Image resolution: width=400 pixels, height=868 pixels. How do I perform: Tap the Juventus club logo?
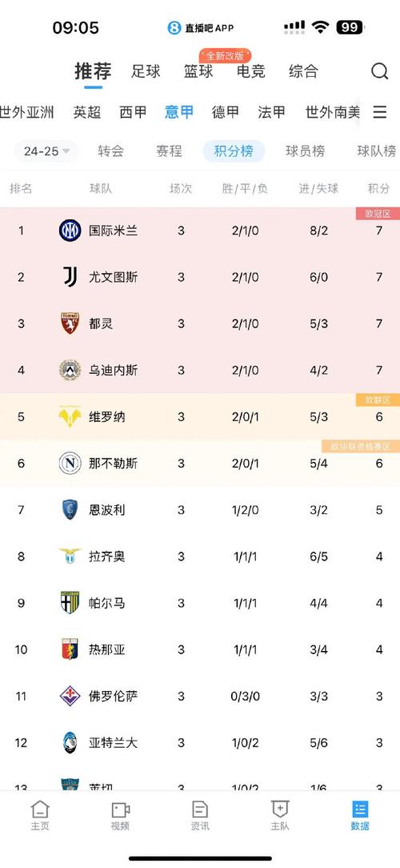pos(70,277)
